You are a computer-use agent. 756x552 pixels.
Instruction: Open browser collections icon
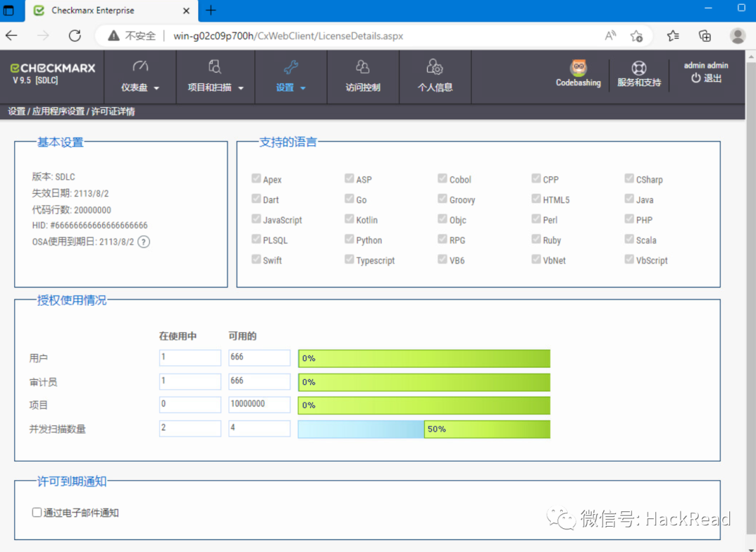(x=705, y=36)
